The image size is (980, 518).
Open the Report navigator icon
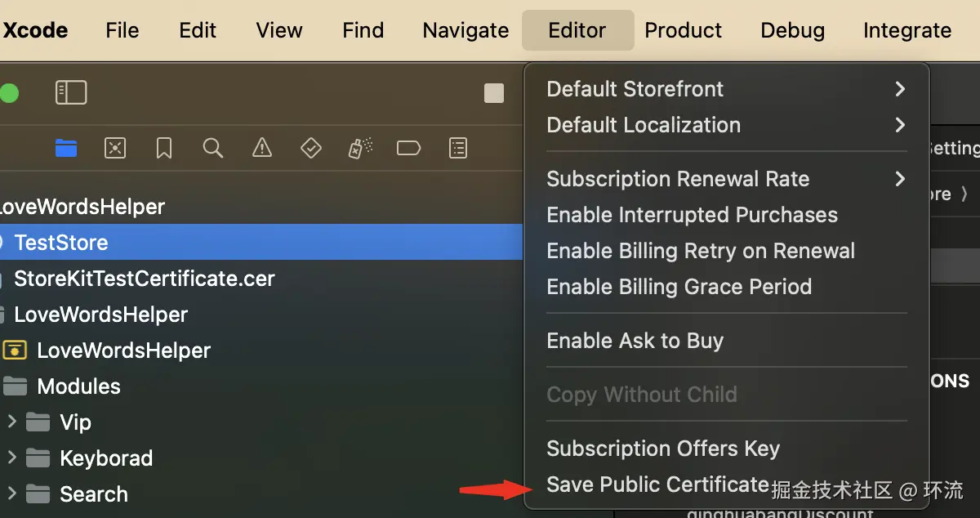click(458, 148)
